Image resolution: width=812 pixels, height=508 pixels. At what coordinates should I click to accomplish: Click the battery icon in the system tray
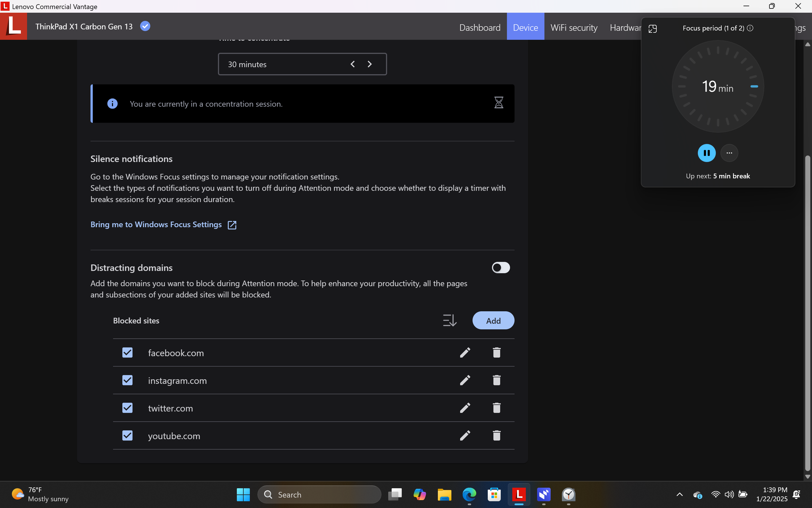click(x=743, y=494)
